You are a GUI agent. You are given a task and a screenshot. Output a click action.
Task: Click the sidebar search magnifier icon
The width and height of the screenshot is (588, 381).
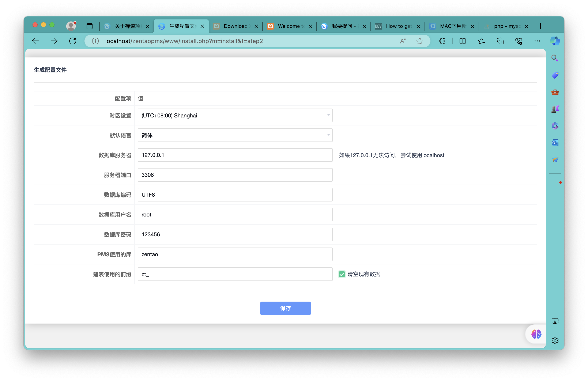(x=555, y=58)
